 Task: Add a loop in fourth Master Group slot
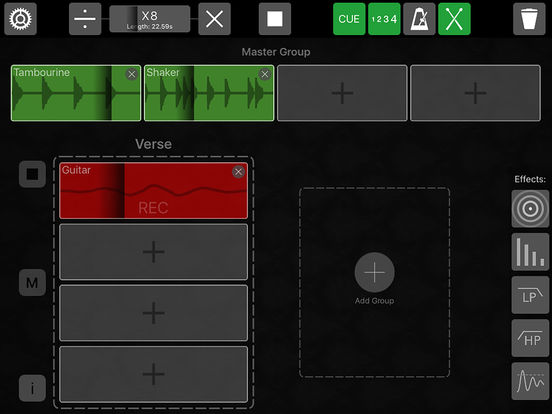pos(475,93)
